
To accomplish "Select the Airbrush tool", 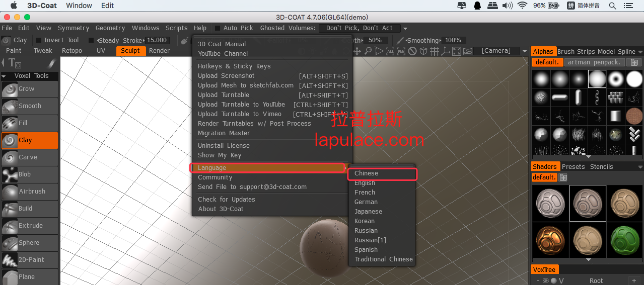I will (x=29, y=192).
